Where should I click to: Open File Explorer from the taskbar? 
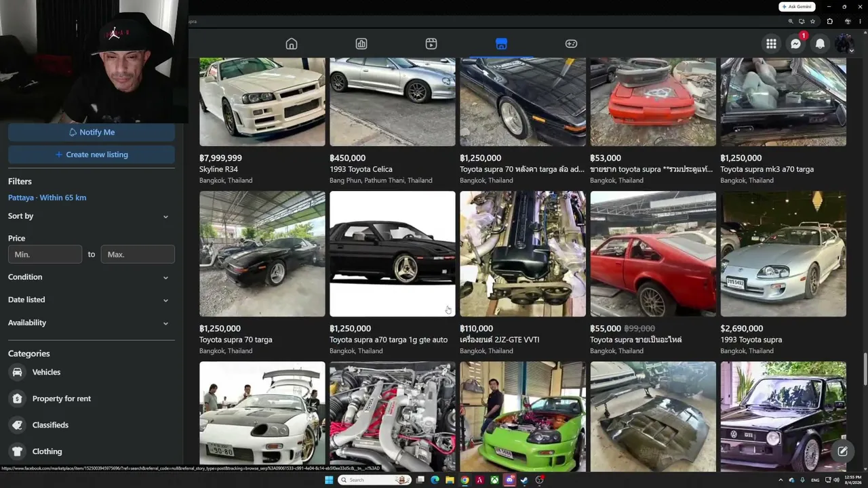click(450, 480)
